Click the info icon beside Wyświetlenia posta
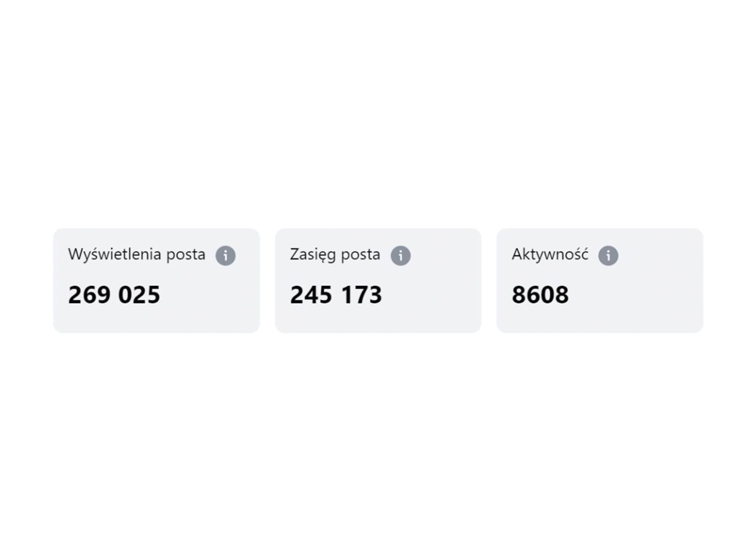The height and width of the screenshot is (560, 747). point(226,256)
